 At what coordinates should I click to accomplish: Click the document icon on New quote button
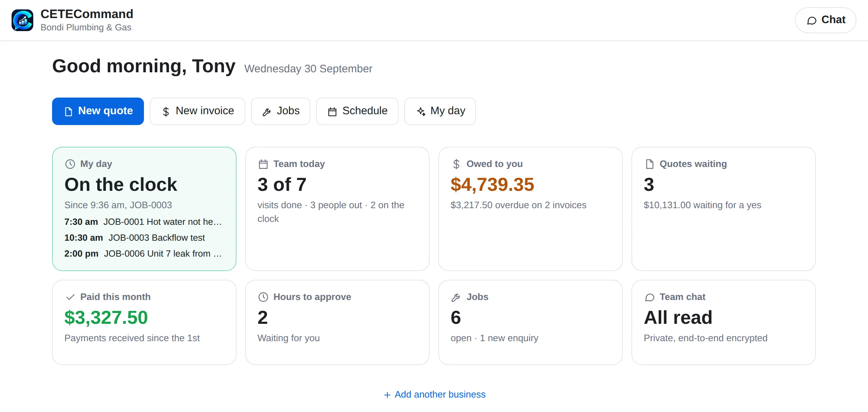(x=68, y=112)
